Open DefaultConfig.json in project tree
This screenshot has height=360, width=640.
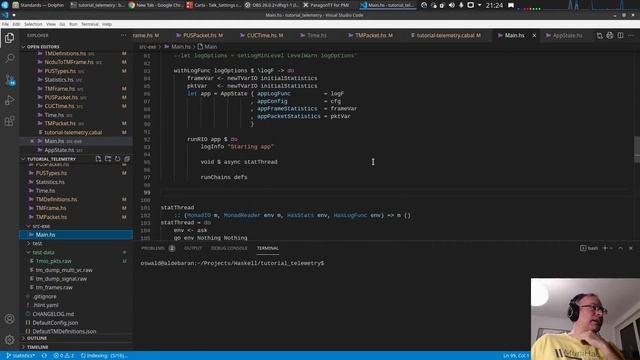click(x=55, y=323)
